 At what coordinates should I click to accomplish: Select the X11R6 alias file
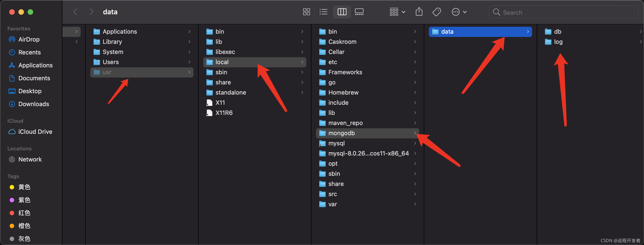pyautogui.click(x=255, y=113)
